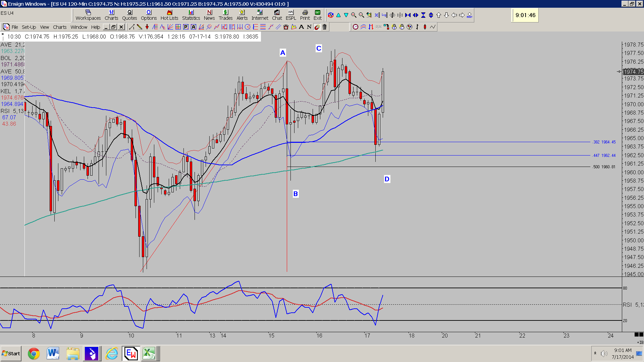Select the pencil draw tool

point(140,27)
